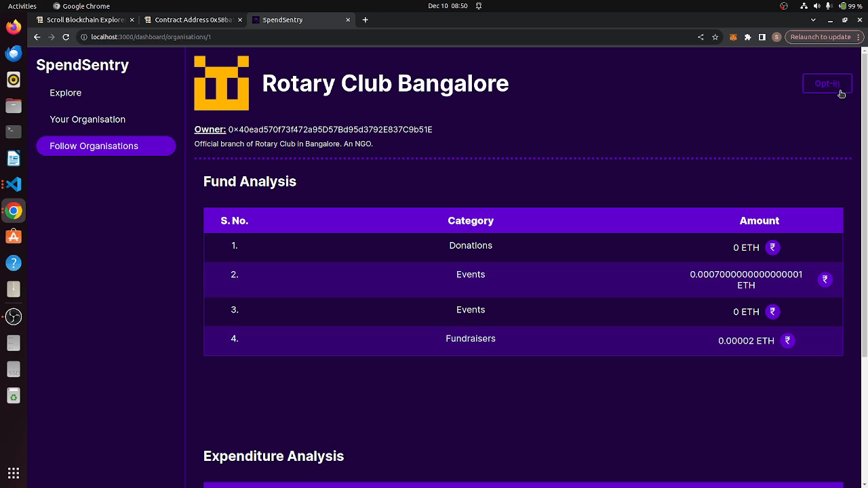
Task: Open a new tab with the plus icon
Action: coord(365,20)
